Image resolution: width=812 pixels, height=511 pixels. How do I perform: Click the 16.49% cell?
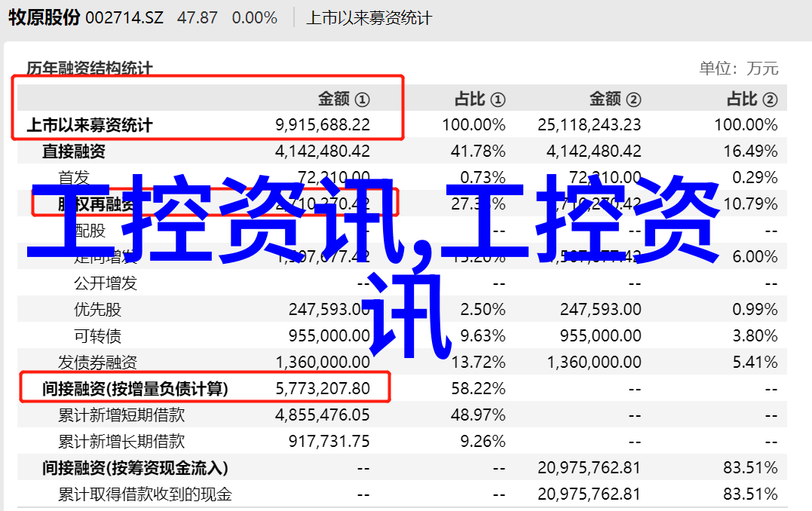pos(750,151)
